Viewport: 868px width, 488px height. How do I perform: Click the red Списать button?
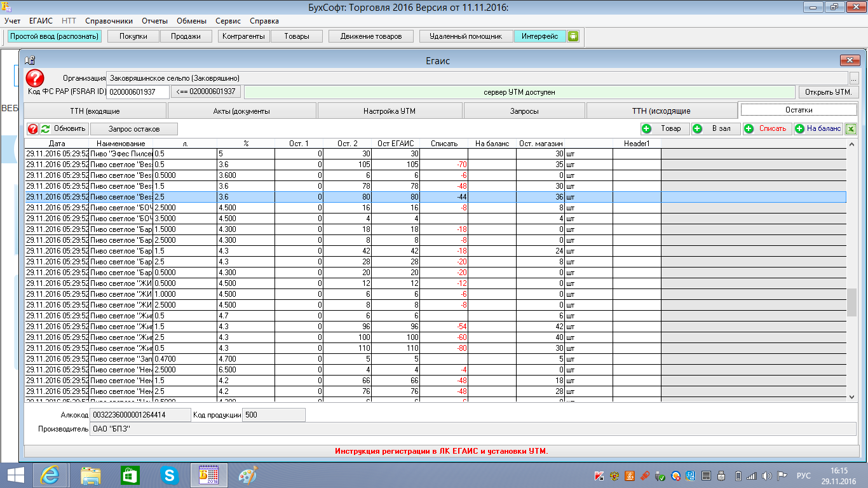pos(766,129)
